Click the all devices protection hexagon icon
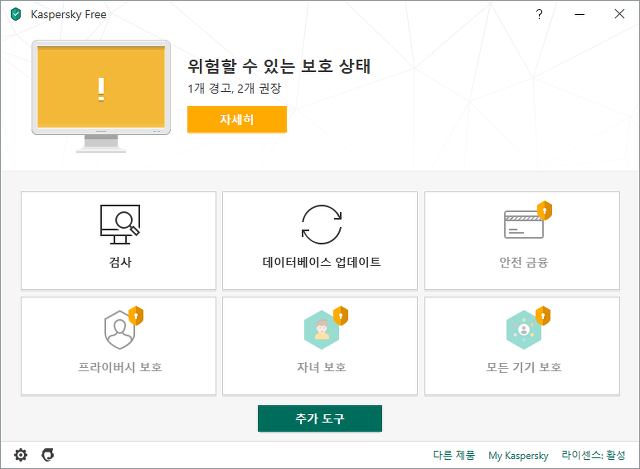 (524, 330)
